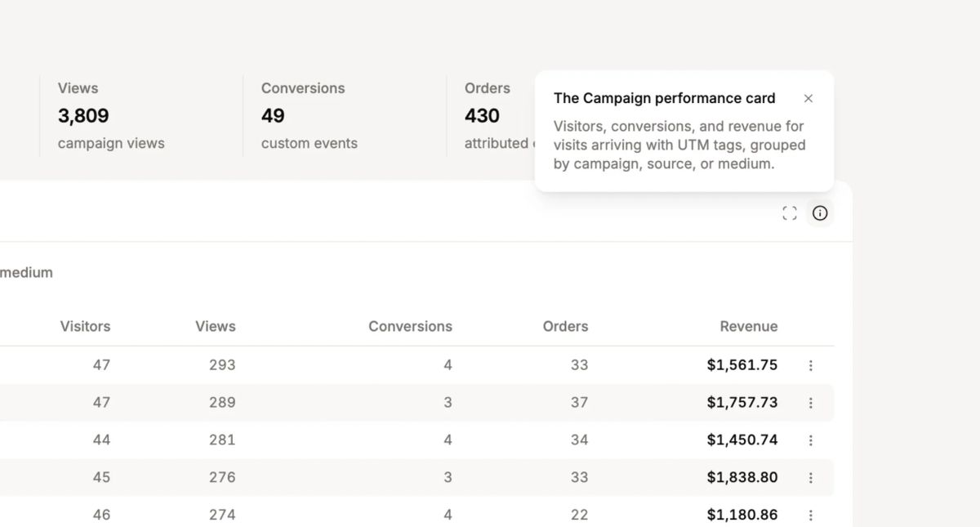
Task: Click the "campaign views" label
Action: coord(111,143)
